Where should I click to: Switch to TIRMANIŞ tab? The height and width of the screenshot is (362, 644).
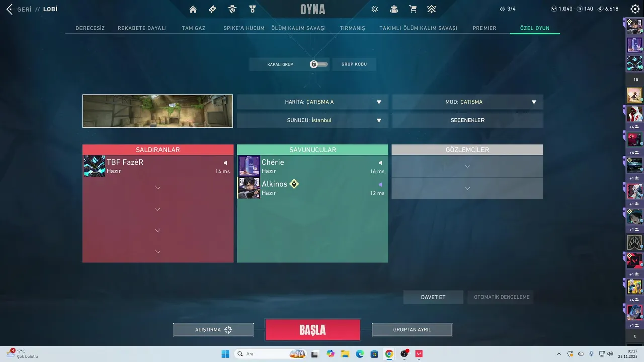pyautogui.click(x=352, y=28)
